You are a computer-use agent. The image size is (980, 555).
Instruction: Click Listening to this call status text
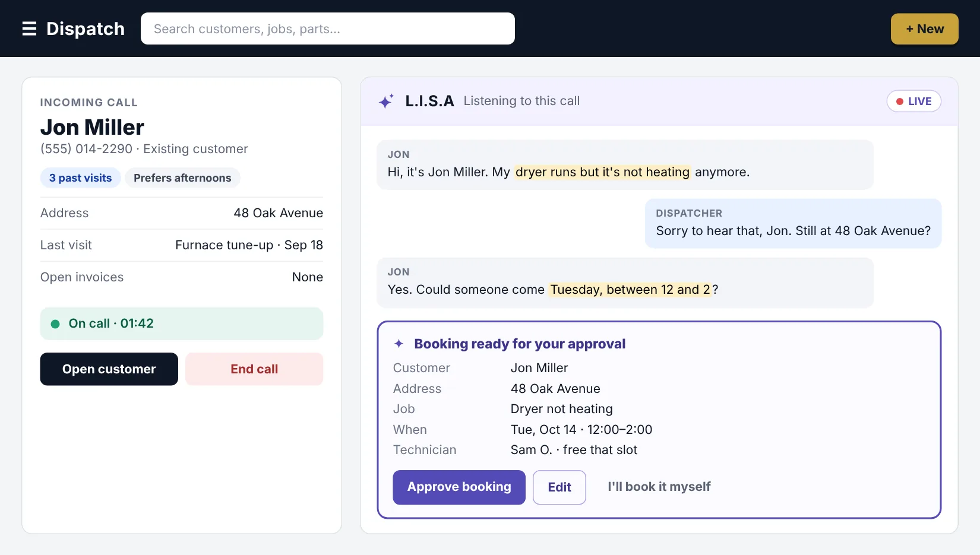[521, 101]
